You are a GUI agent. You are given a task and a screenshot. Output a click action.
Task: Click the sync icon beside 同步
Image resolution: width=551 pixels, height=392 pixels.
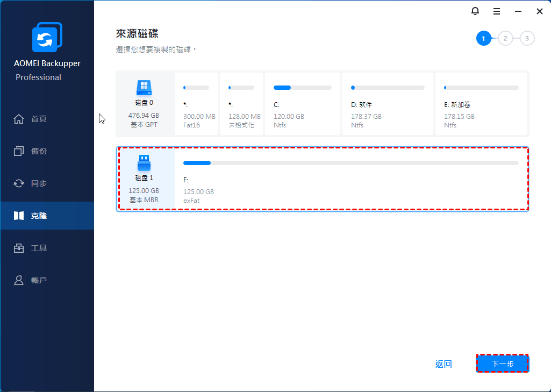[x=19, y=183]
